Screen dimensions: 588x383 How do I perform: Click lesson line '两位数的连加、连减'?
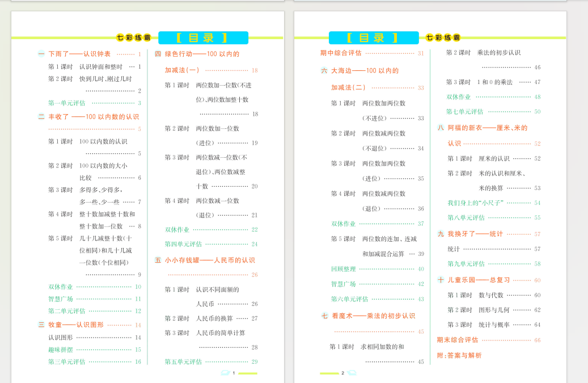(390, 238)
